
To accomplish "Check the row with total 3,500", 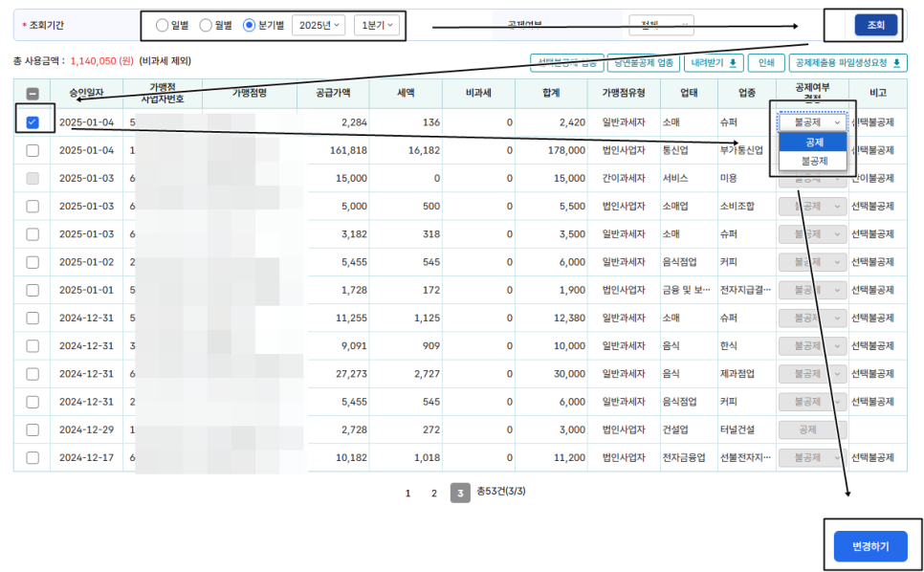I will [33, 233].
